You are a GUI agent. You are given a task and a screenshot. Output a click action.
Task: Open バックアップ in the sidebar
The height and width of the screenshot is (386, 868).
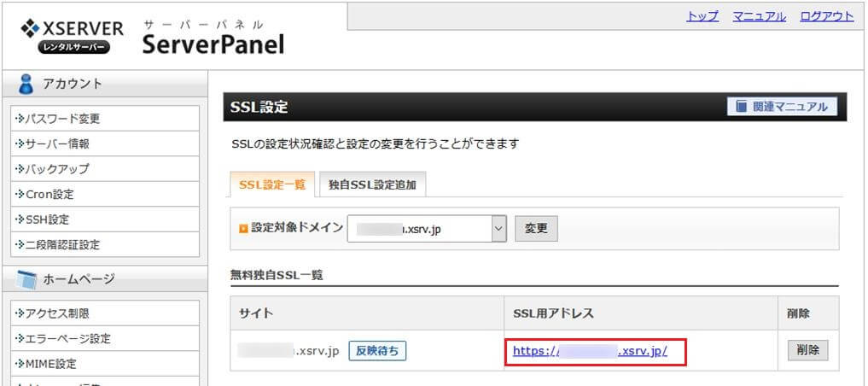[105, 169]
